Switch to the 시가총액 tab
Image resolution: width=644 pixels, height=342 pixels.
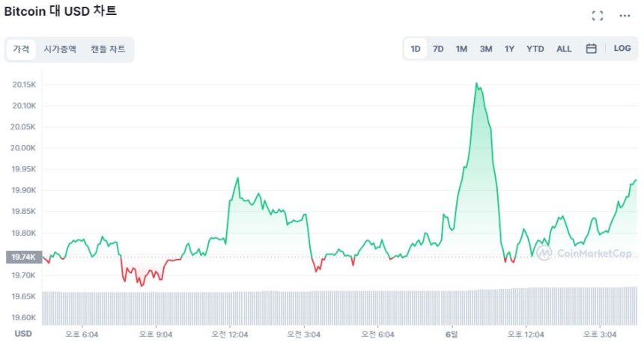coord(60,49)
